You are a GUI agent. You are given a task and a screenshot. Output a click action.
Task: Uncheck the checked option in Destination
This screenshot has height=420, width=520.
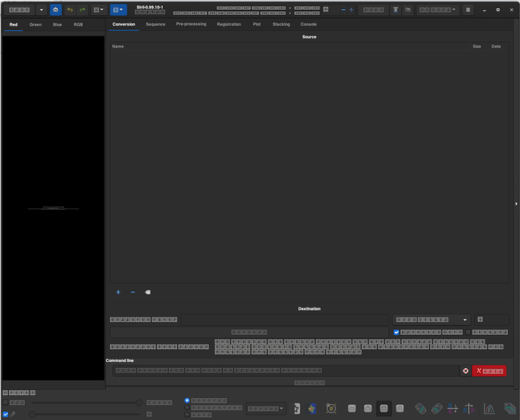(x=396, y=332)
